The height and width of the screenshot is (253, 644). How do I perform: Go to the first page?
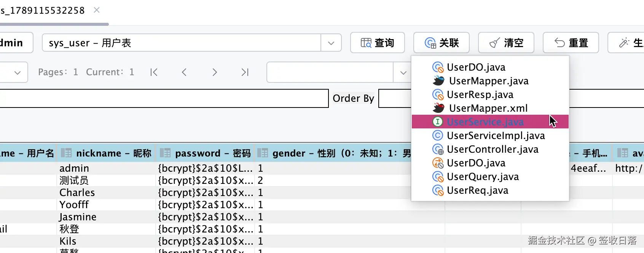154,72
